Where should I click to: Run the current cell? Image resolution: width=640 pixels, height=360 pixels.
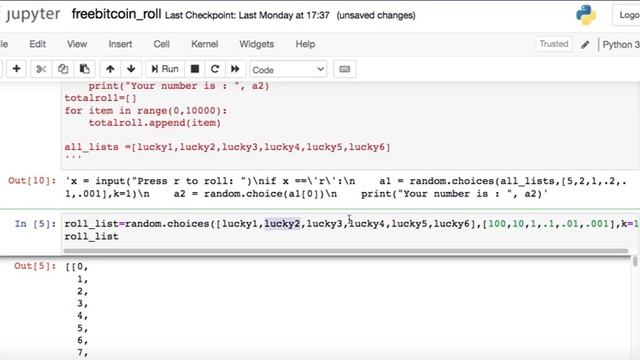(x=165, y=69)
